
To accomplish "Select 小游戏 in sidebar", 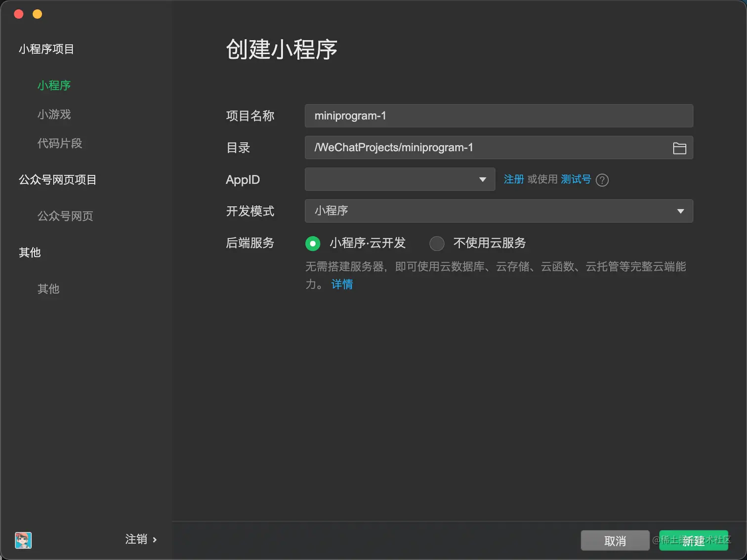I will (54, 115).
